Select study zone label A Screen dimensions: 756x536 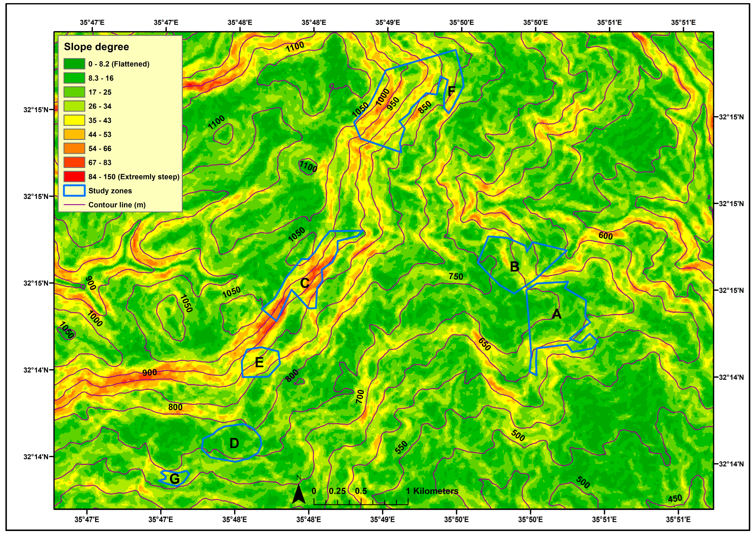tap(556, 314)
